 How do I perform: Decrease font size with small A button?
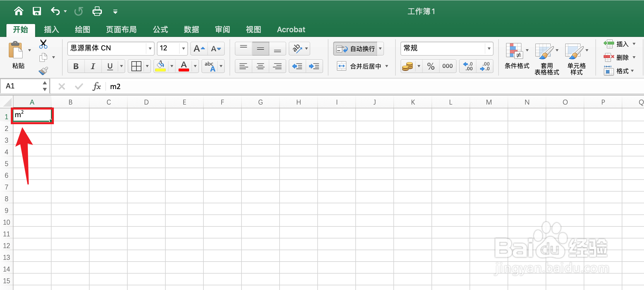click(216, 49)
